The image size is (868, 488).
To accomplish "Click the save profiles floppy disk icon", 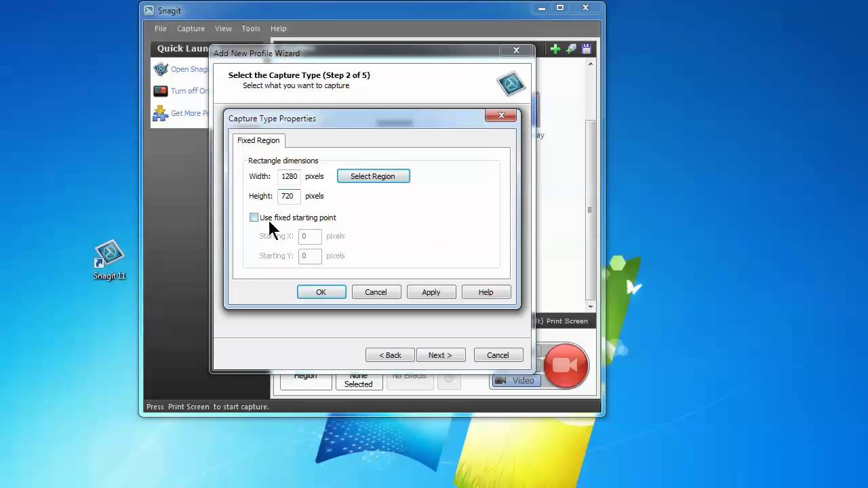I will pyautogui.click(x=587, y=49).
